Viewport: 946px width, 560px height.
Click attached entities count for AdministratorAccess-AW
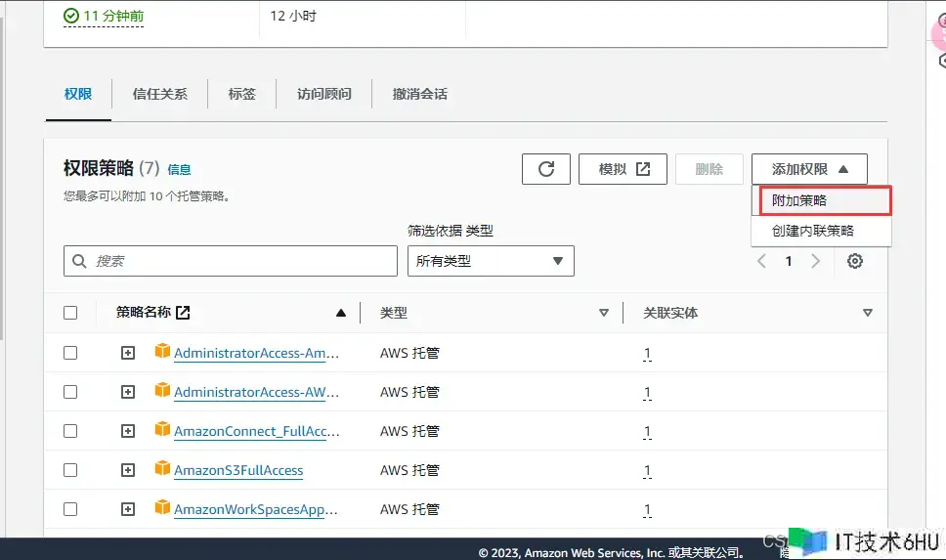647,393
